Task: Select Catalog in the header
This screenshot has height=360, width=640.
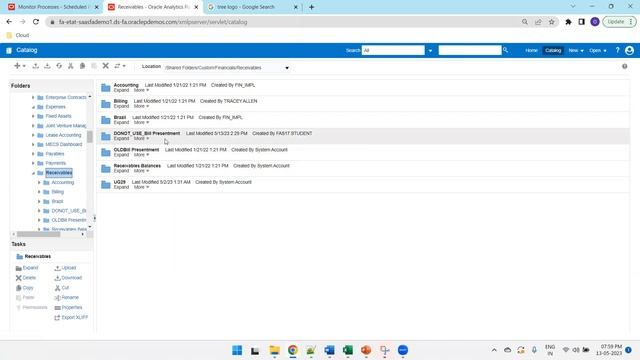Action: coord(553,50)
